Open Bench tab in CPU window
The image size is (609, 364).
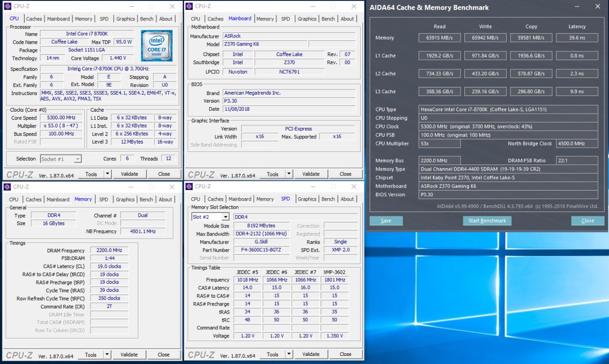click(x=147, y=19)
